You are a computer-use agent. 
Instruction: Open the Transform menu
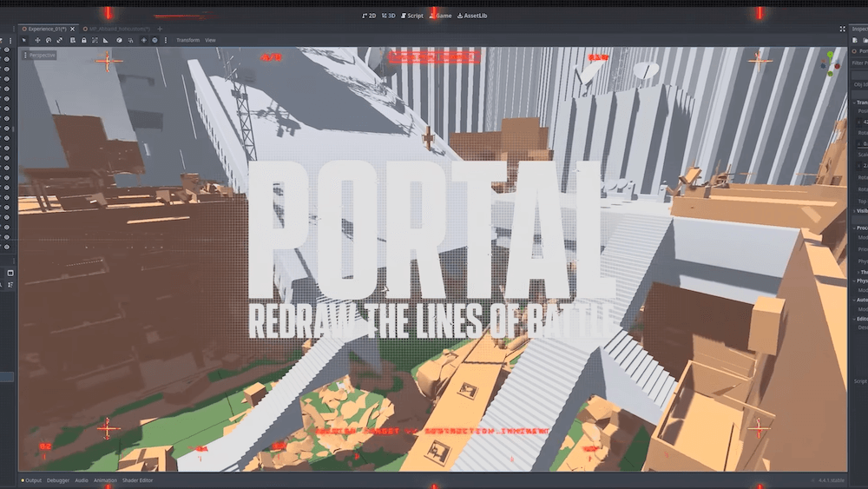click(187, 40)
